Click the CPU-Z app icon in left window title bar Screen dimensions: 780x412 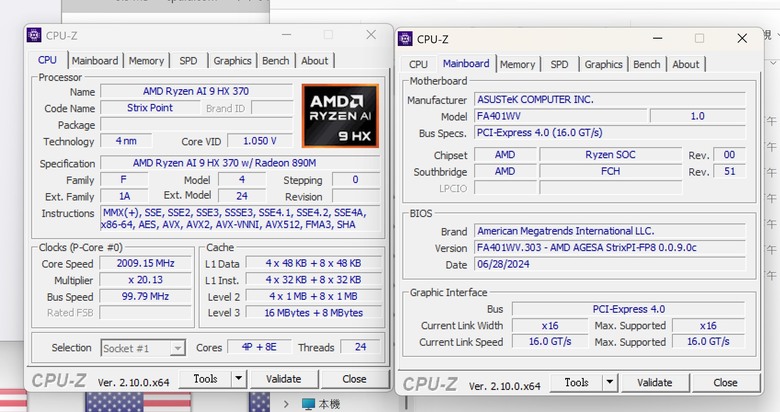click(34, 35)
